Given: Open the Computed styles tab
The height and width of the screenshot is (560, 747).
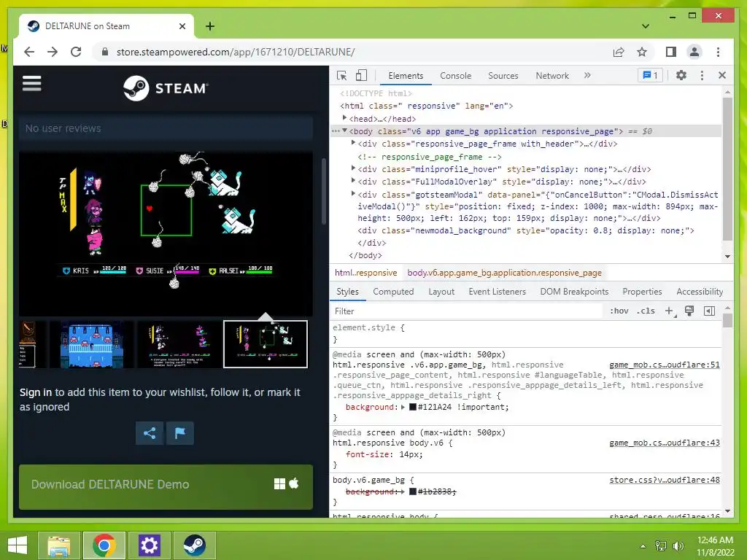Looking at the screenshot, I should 393,292.
